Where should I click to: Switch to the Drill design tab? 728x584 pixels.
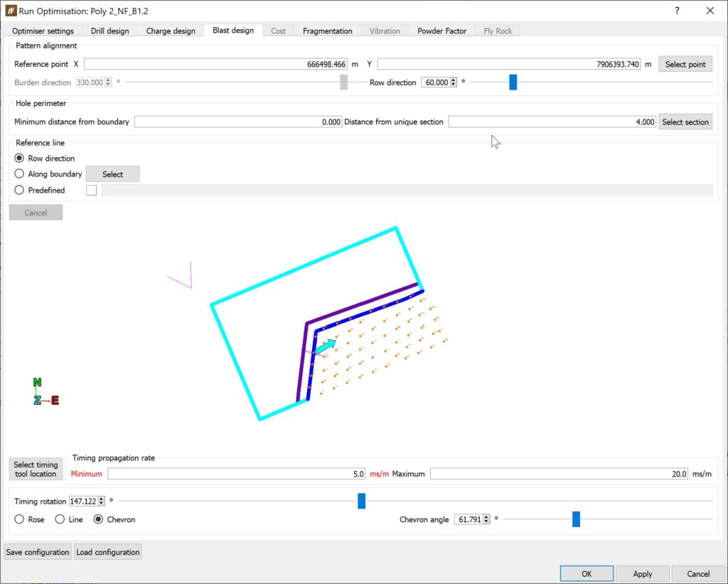109,31
